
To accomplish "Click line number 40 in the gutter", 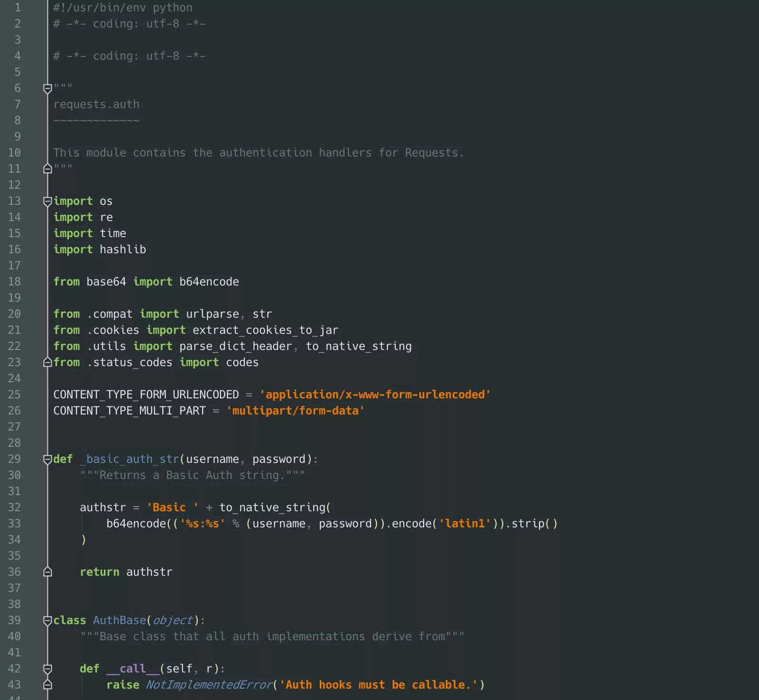I will tap(14, 636).
